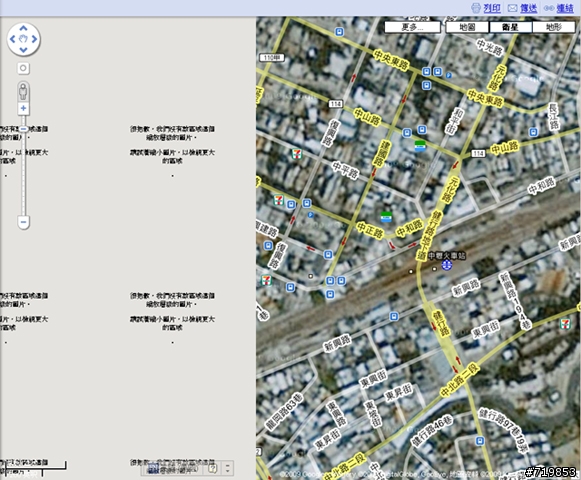The width and height of the screenshot is (581, 480).
Task: Click the 健行路46巷 lane label
Action: click(432, 431)
